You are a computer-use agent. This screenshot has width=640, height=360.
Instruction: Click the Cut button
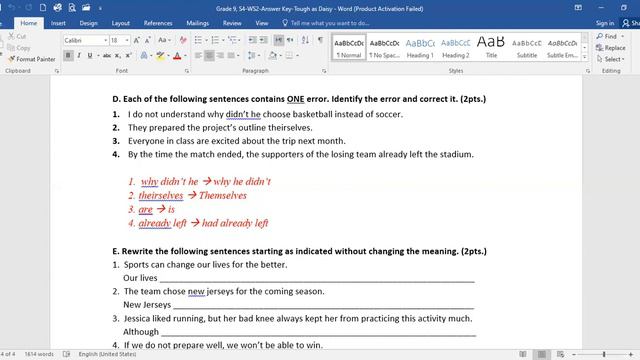point(17,36)
